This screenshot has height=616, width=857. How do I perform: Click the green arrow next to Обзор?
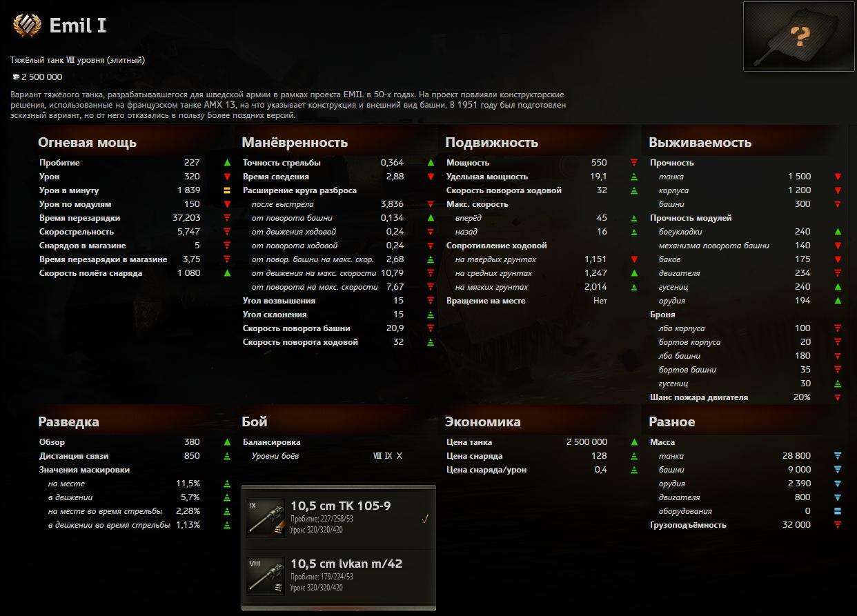point(227,442)
